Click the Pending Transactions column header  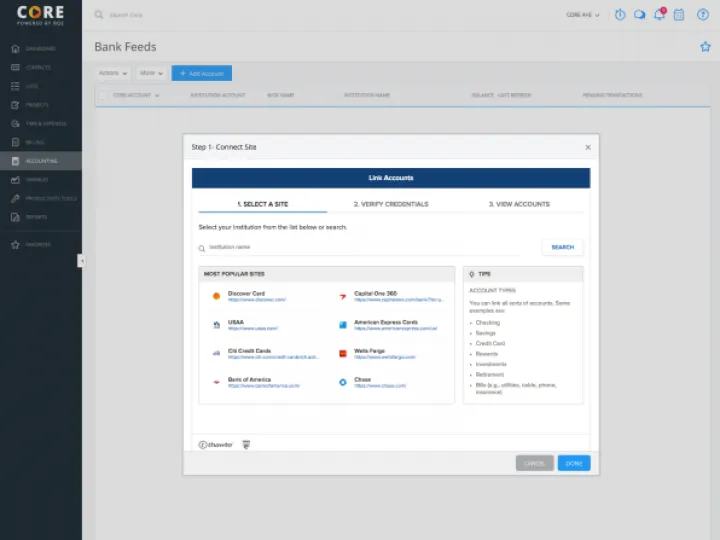pyautogui.click(x=613, y=95)
